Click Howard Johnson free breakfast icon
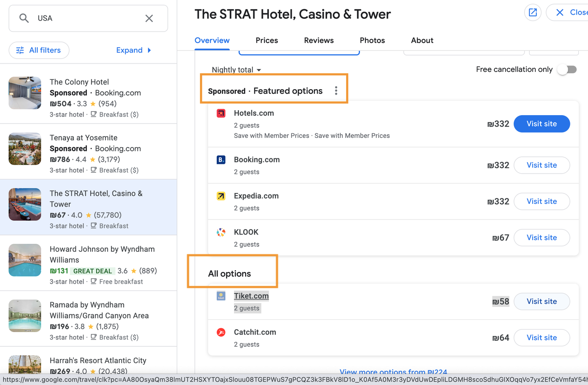Screen dimensions: 588x385 click(94, 281)
